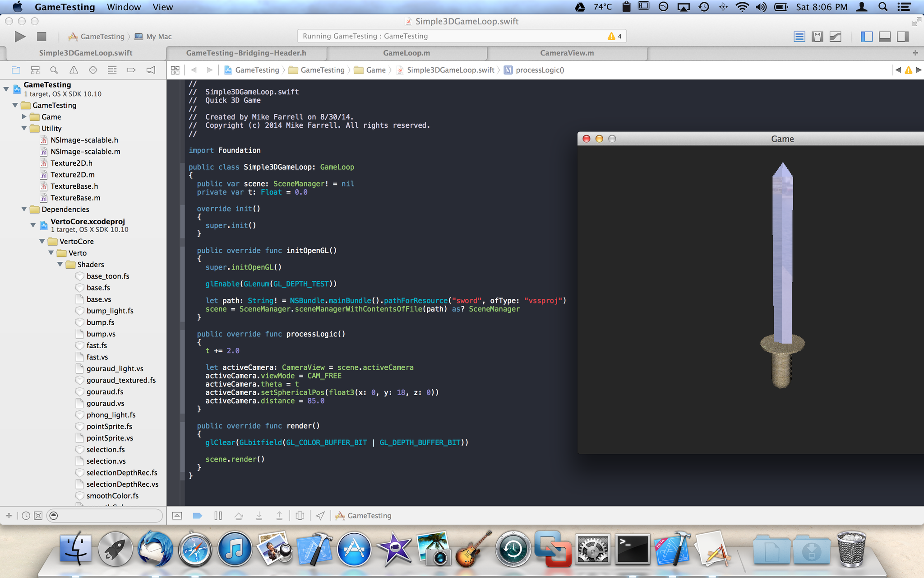Open related items grid menu
Viewport: 924px width, 578px height.
pos(176,70)
